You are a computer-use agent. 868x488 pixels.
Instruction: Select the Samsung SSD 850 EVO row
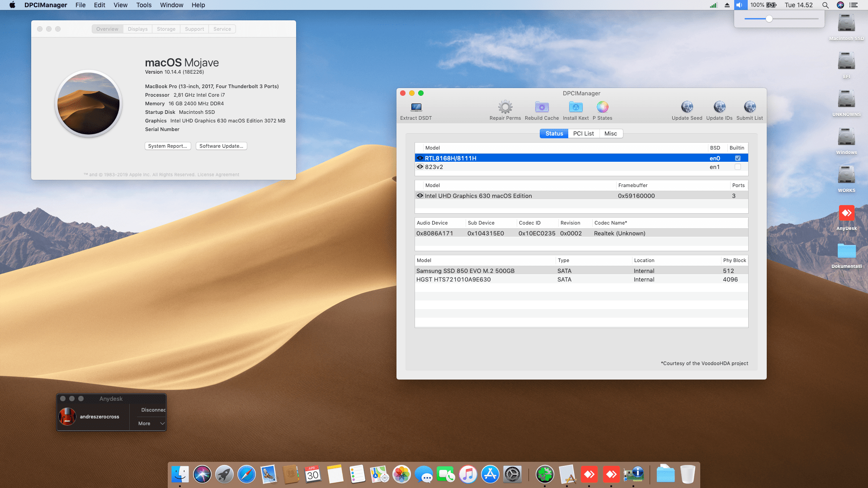point(581,271)
